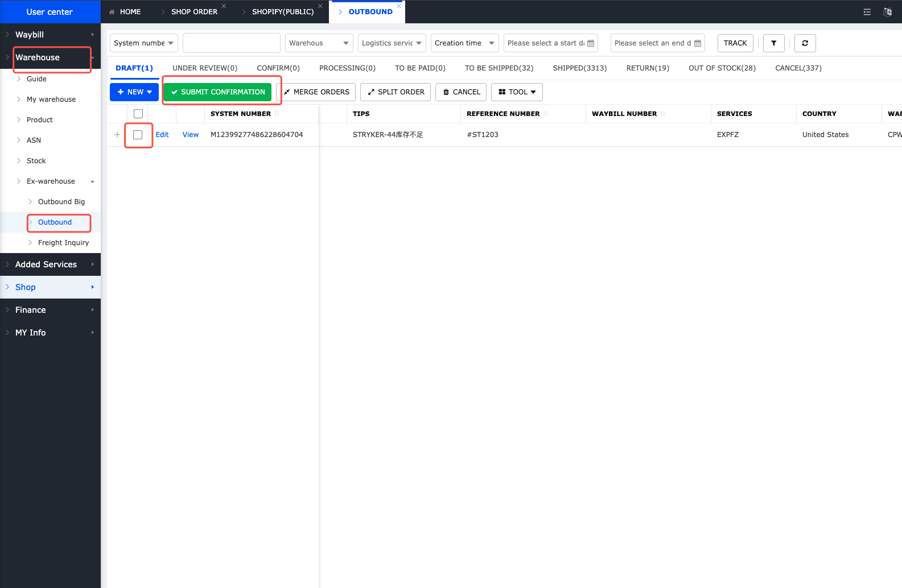Image resolution: width=902 pixels, height=588 pixels.
Task: Expand the Shop sidebar section
Action: [x=50, y=287]
